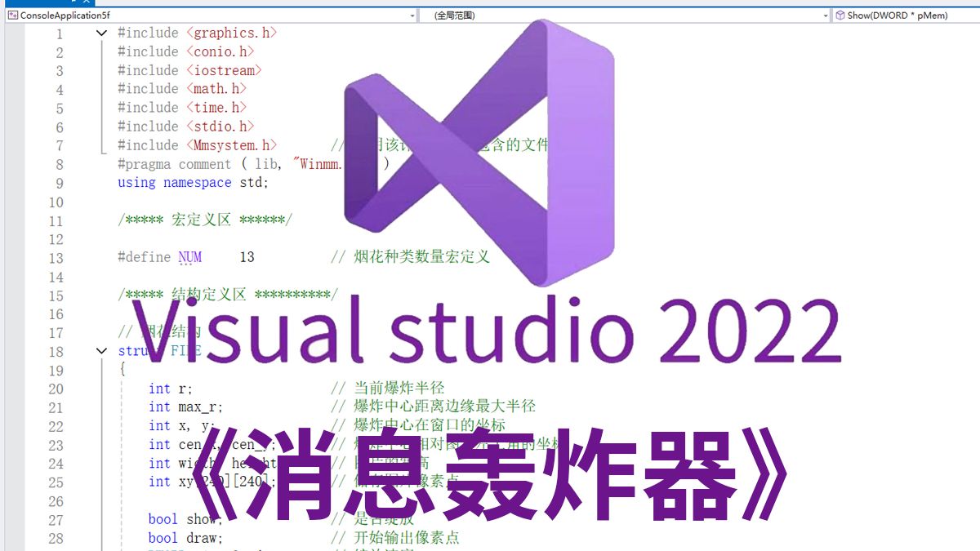Click the opening brace on line 19
Viewport: 980px width, 551px height.
point(122,370)
